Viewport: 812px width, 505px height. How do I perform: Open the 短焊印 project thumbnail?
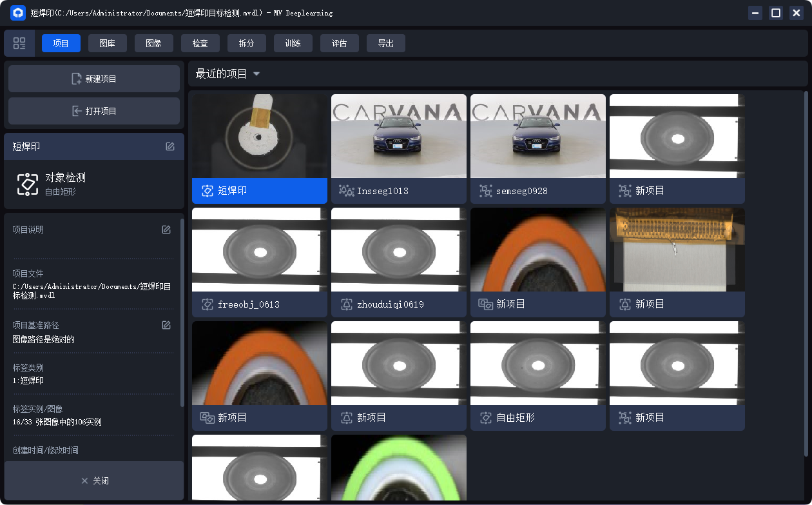(x=260, y=136)
